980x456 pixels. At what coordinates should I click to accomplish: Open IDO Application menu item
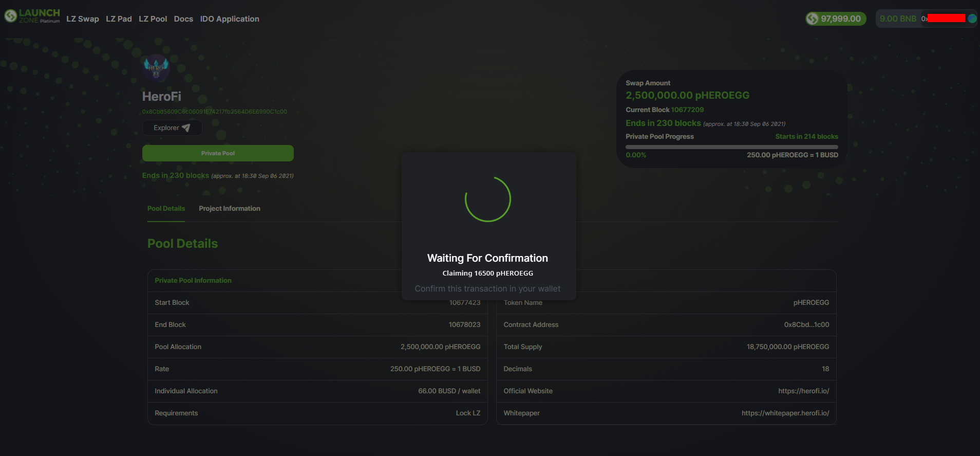pyautogui.click(x=230, y=19)
